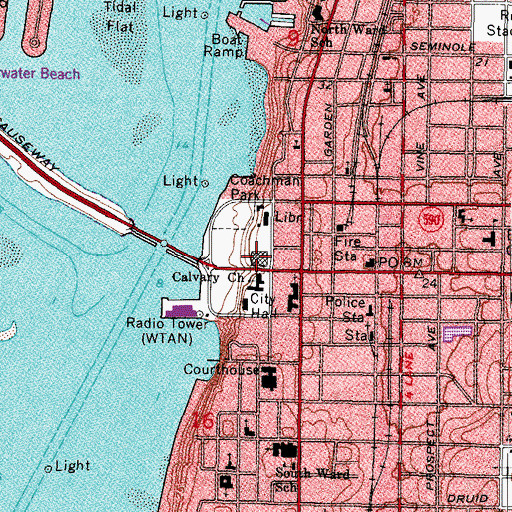
Task: Click the DRUID street label
Action: click(x=467, y=498)
